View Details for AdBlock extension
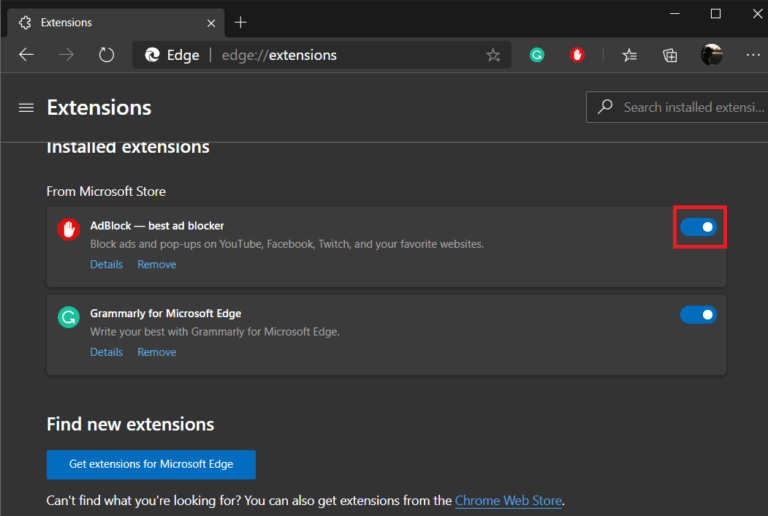Viewport: 768px width, 516px height. pos(106,265)
